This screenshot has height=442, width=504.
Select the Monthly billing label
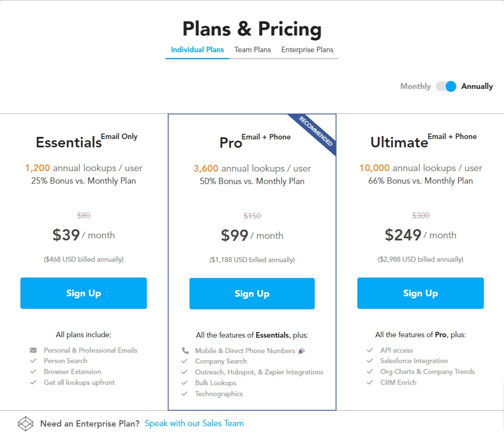[415, 86]
